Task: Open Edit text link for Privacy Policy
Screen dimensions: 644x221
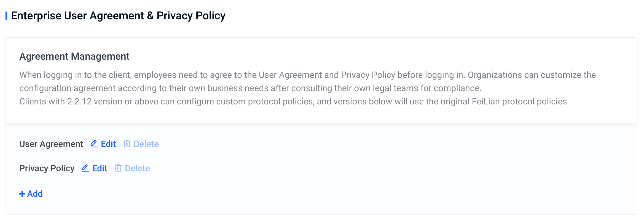Action: [100, 168]
